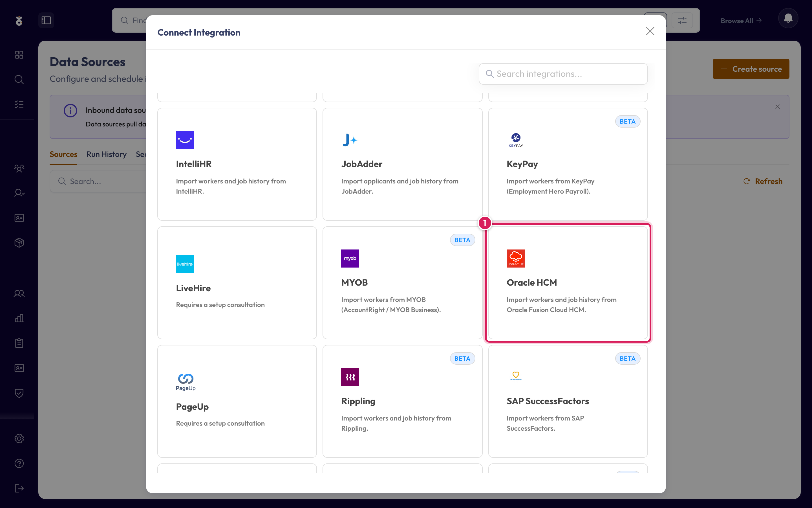
Task: Click the MYOB card heading
Action: 354,283
